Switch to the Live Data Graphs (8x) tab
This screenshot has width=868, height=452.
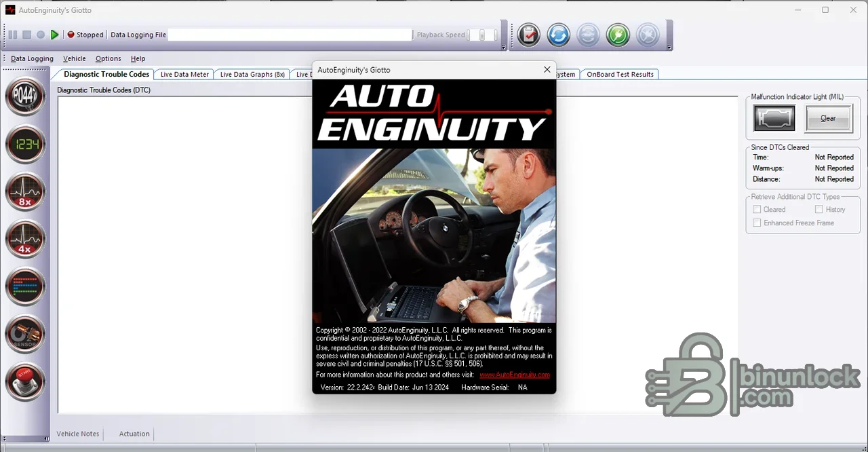pyautogui.click(x=252, y=74)
